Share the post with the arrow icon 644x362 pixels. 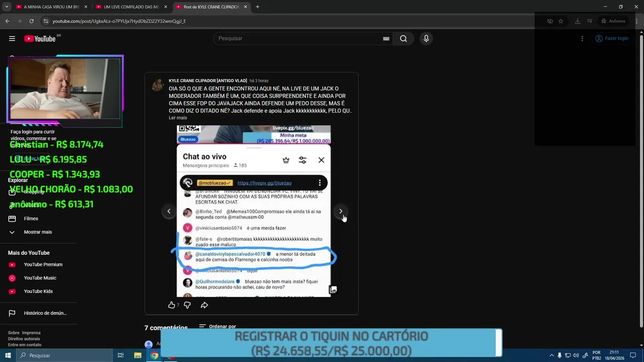[204, 305]
